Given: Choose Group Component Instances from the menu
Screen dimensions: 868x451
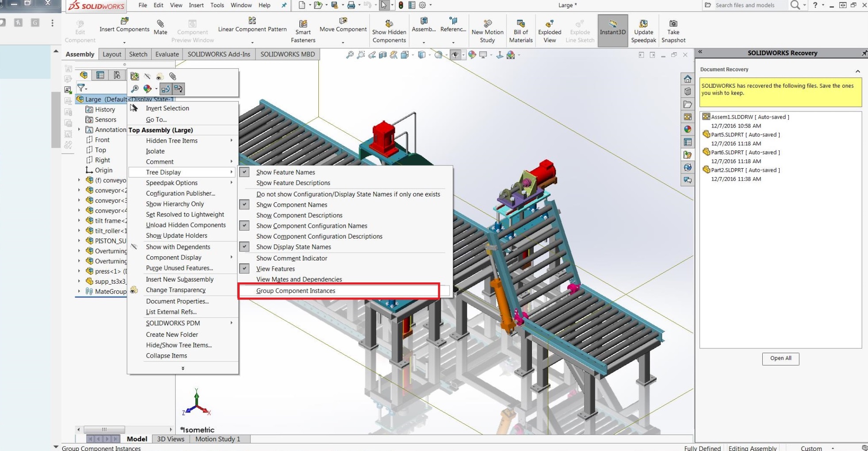Looking at the screenshot, I should click(x=296, y=291).
